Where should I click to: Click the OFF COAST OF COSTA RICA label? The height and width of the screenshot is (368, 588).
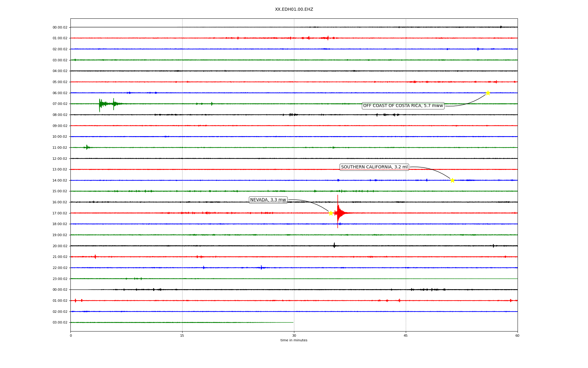click(403, 106)
